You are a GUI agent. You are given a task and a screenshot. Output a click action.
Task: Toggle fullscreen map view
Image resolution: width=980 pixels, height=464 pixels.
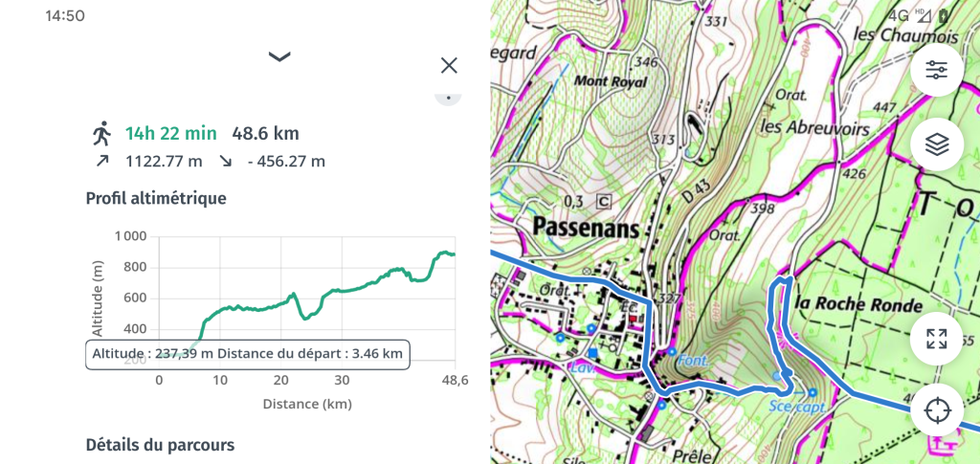tap(936, 339)
